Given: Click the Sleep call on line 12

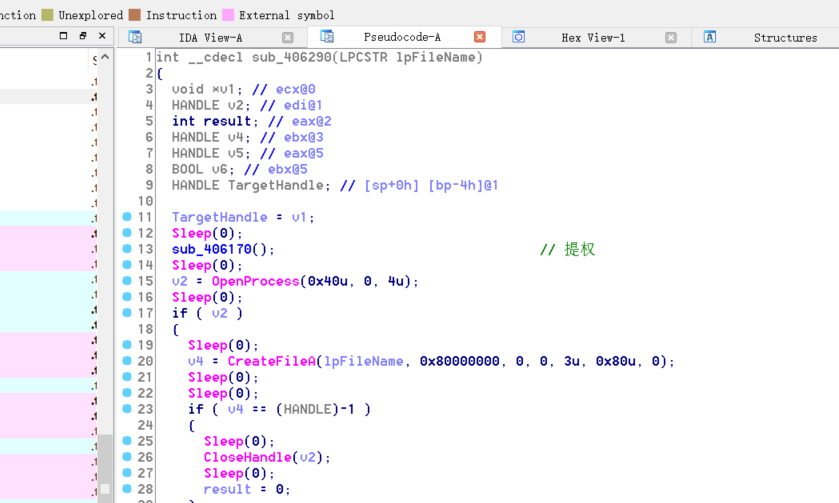Looking at the screenshot, I should 192,233.
